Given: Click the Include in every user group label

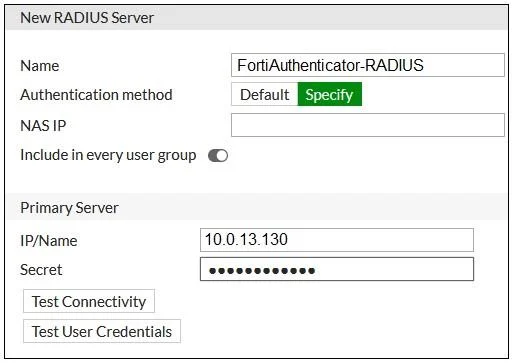Looking at the screenshot, I should (108, 155).
